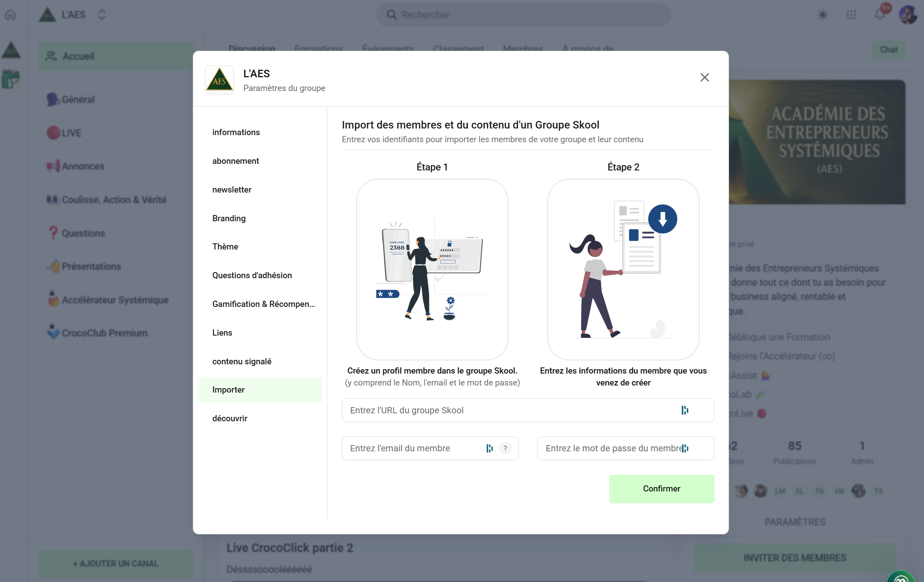Click the Étape 1 illustration card
Image resolution: width=924 pixels, height=582 pixels.
click(432, 269)
